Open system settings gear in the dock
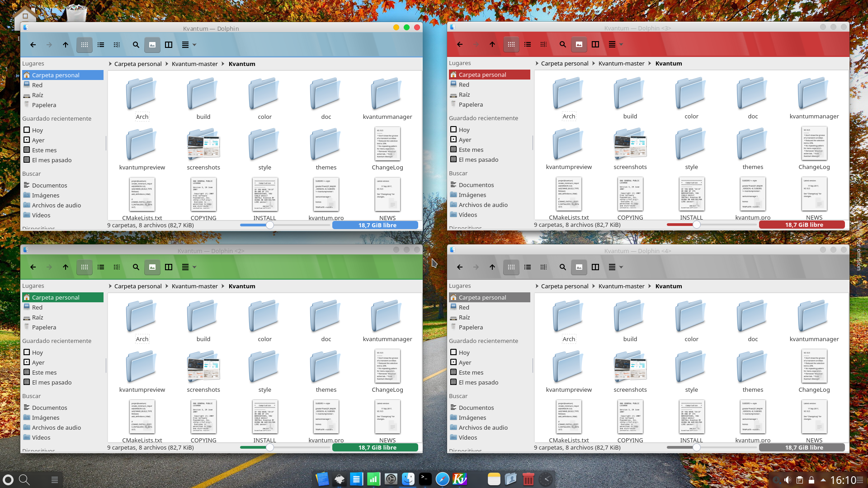Viewport: 868px width, 488px height. coord(391,479)
